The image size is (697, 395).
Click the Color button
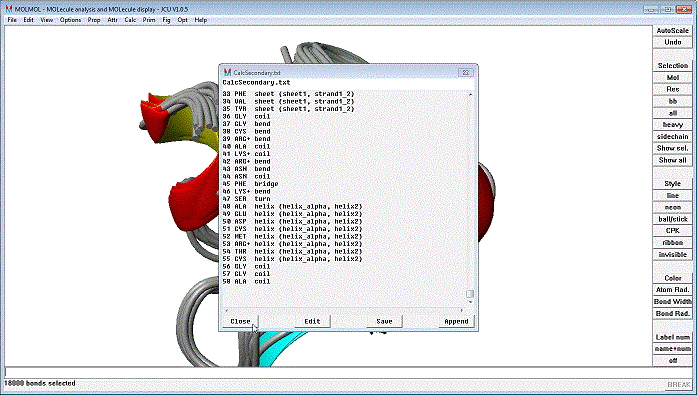tap(673, 278)
